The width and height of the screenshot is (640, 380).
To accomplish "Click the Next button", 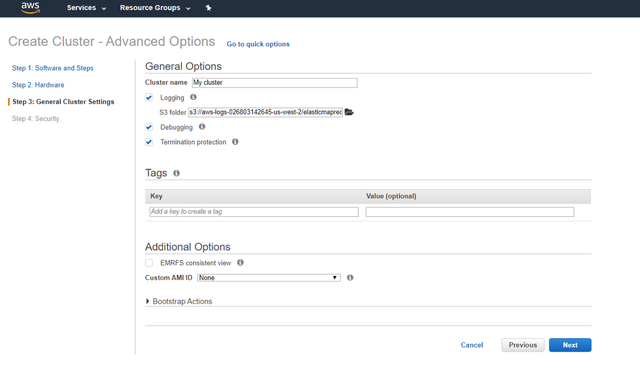I will [x=570, y=345].
